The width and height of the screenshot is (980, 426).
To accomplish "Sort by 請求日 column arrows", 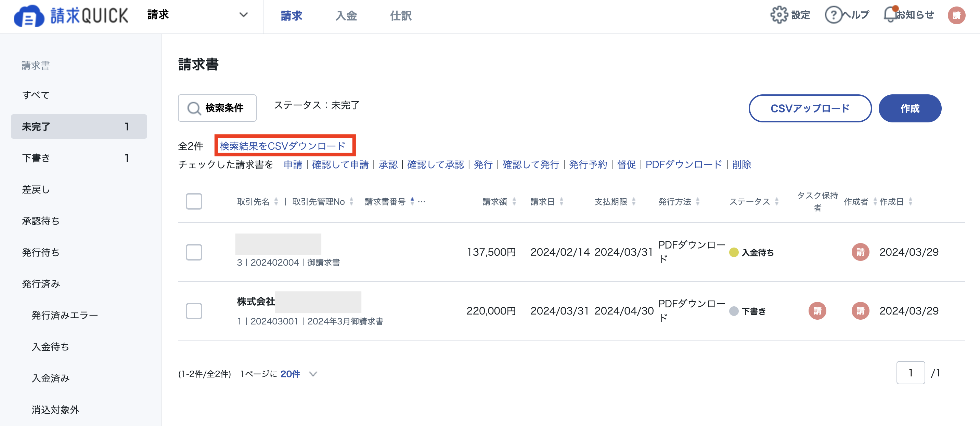I will tap(562, 201).
